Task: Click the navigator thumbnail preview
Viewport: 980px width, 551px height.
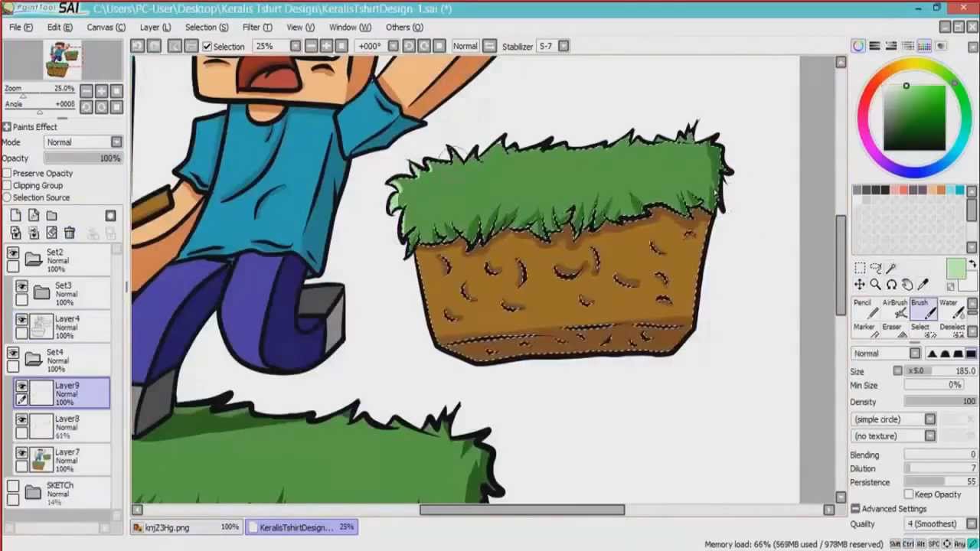Action: point(63,60)
